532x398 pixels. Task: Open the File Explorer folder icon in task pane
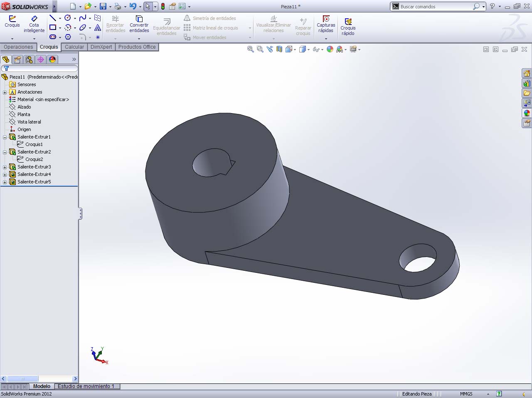(527, 93)
